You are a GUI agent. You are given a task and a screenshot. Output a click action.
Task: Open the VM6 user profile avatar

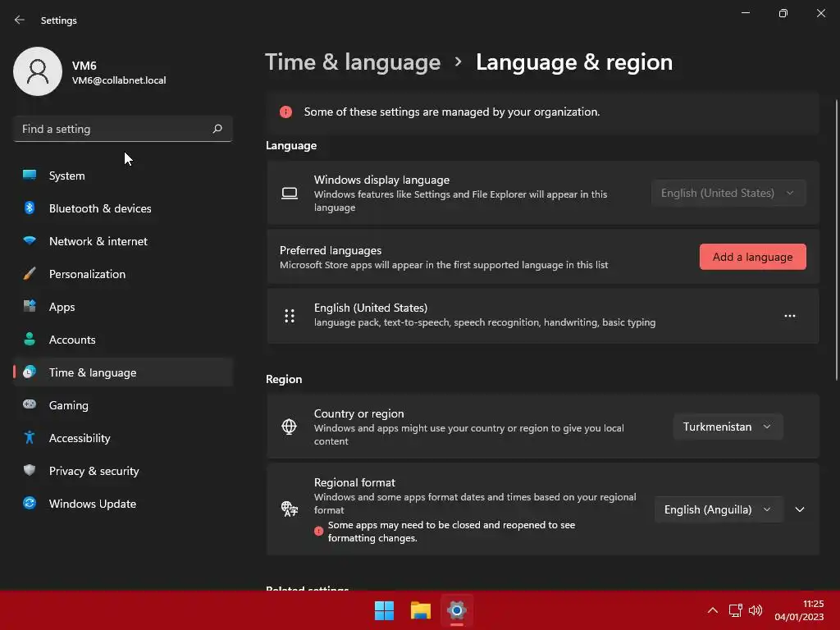(38, 71)
